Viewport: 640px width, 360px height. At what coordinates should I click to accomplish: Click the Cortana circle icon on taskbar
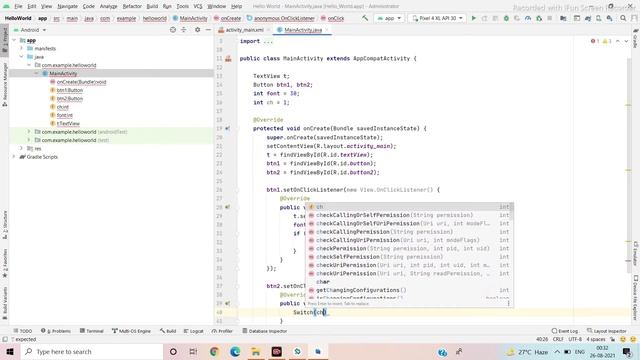click(x=173, y=351)
